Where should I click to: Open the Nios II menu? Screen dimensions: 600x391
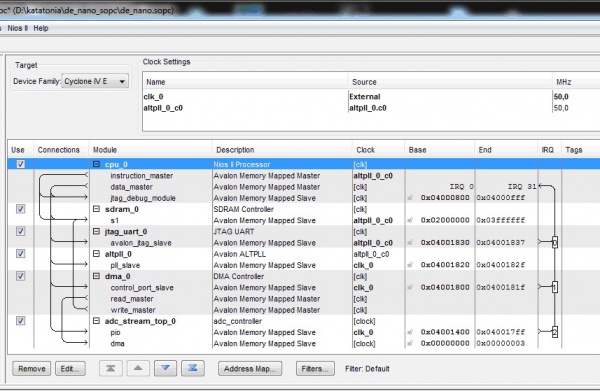pyautogui.click(x=18, y=28)
